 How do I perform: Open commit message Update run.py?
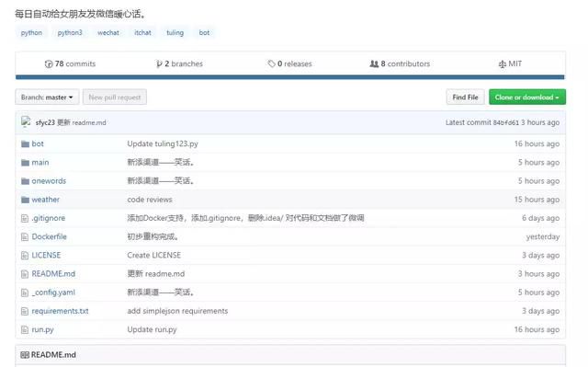pyautogui.click(x=152, y=330)
